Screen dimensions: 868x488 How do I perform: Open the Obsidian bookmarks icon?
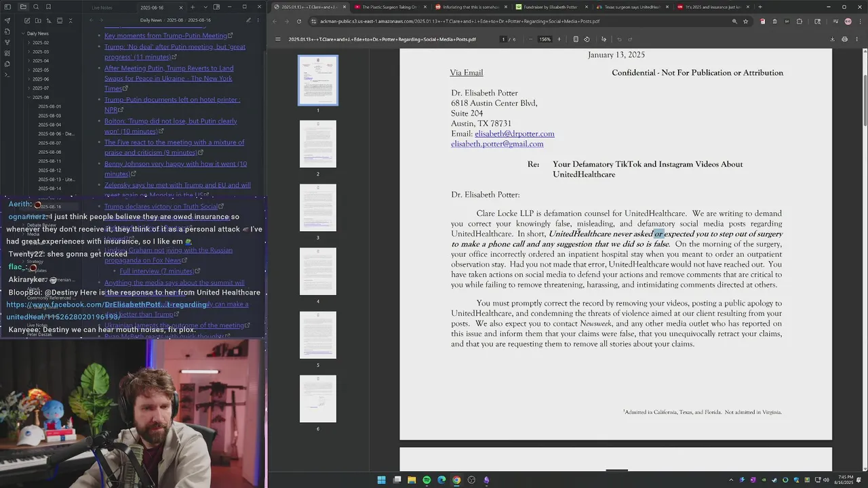[47, 7]
